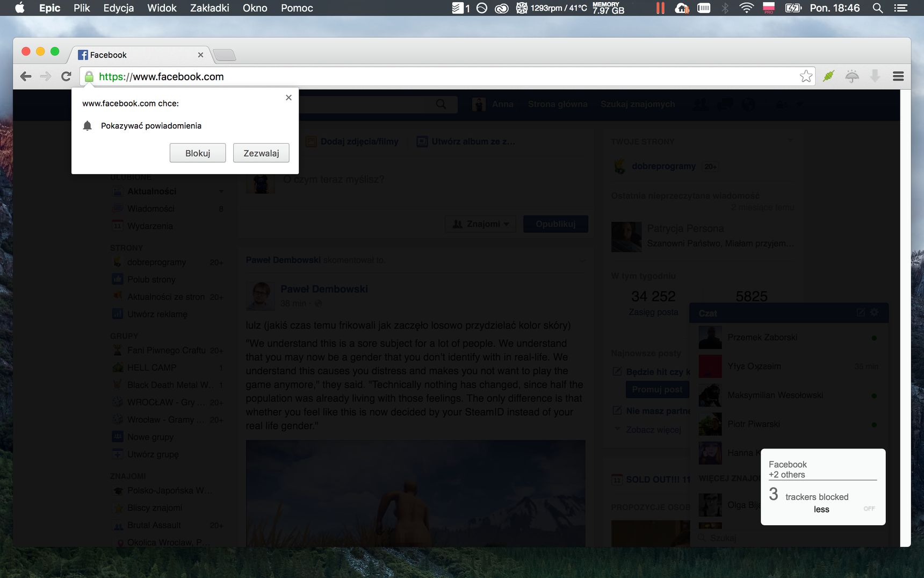This screenshot has width=924, height=578.
Task: Click the Promuj post button
Action: [657, 389]
